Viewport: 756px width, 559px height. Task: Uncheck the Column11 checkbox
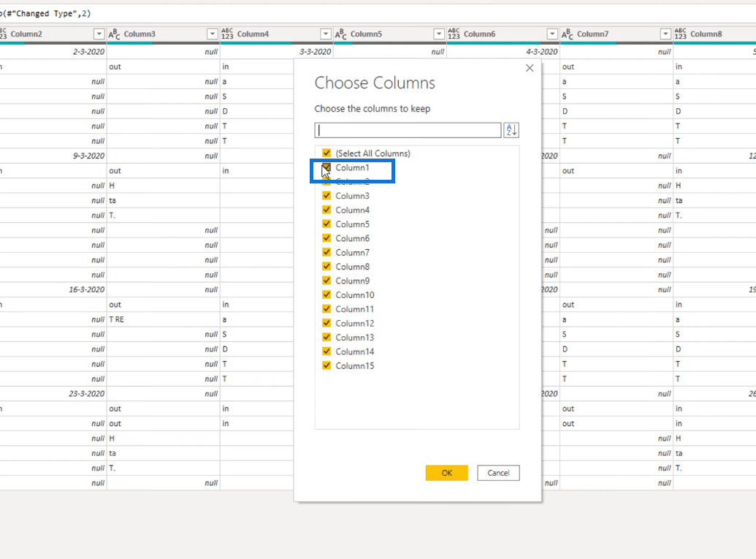point(327,308)
